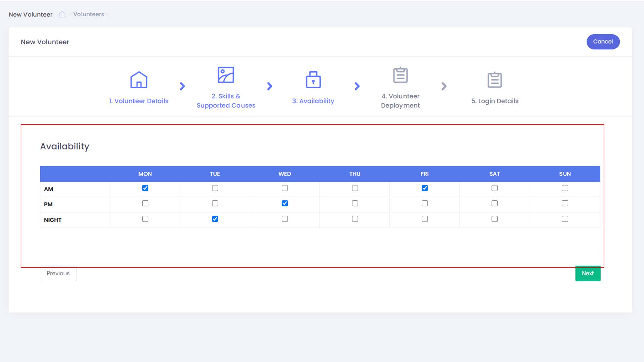Cancel the new volunteer form
This screenshot has width=644, height=362.
pos(603,42)
